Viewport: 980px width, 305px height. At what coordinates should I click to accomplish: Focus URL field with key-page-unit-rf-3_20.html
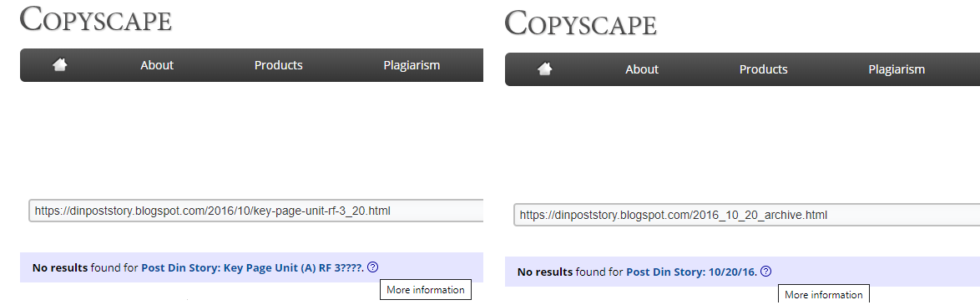pyautogui.click(x=256, y=211)
